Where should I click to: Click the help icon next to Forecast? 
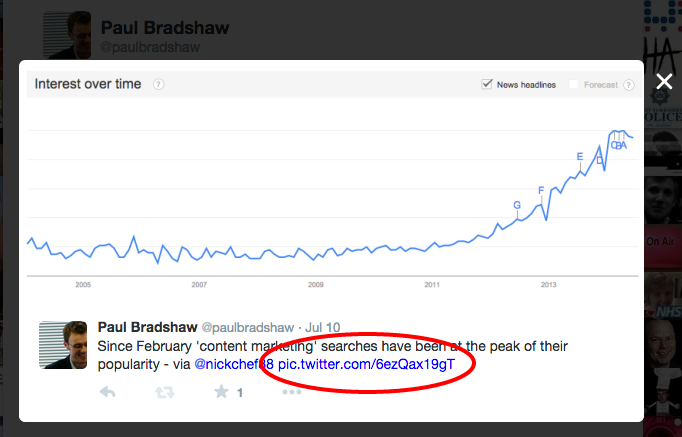tap(628, 85)
